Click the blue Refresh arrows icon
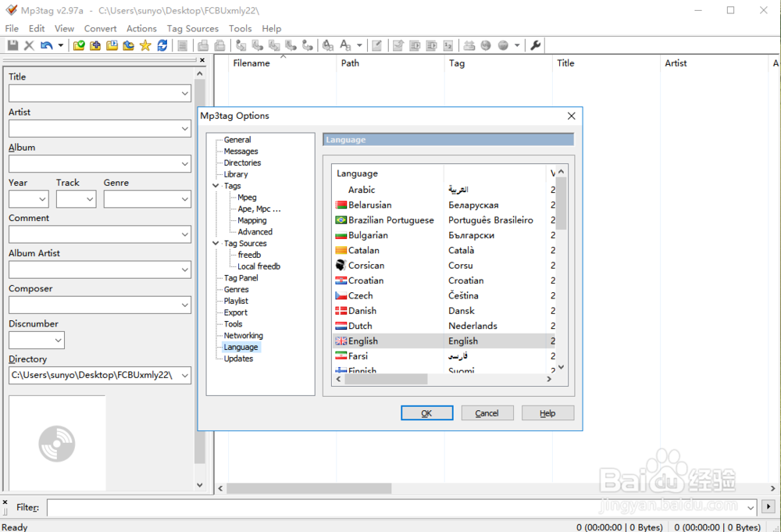 click(x=162, y=45)
